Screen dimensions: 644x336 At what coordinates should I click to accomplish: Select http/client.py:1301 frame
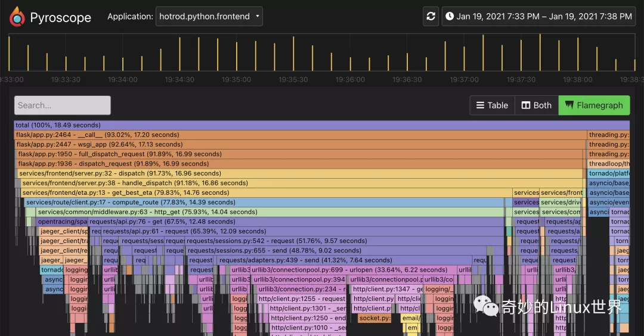pos(308,308)
